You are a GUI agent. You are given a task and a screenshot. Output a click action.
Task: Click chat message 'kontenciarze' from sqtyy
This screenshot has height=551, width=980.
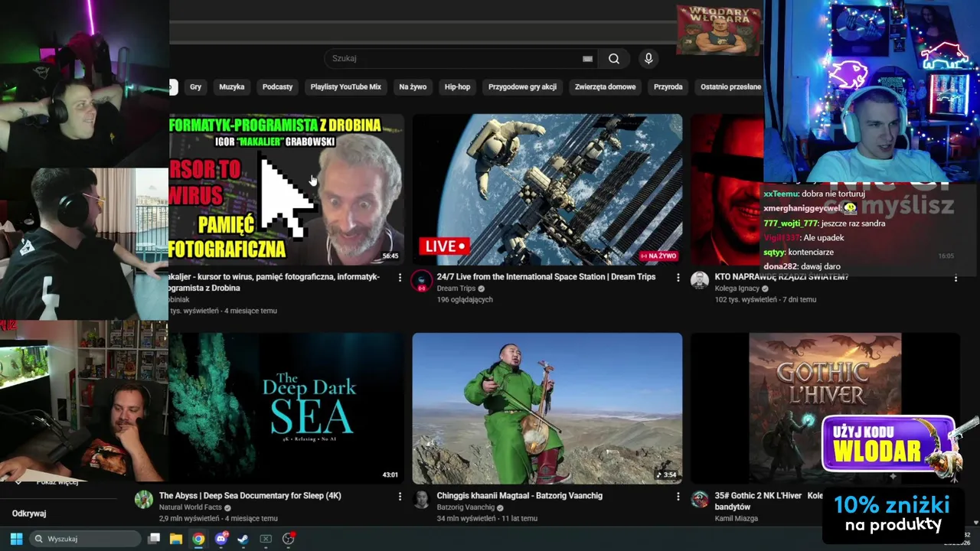(799, 253)
